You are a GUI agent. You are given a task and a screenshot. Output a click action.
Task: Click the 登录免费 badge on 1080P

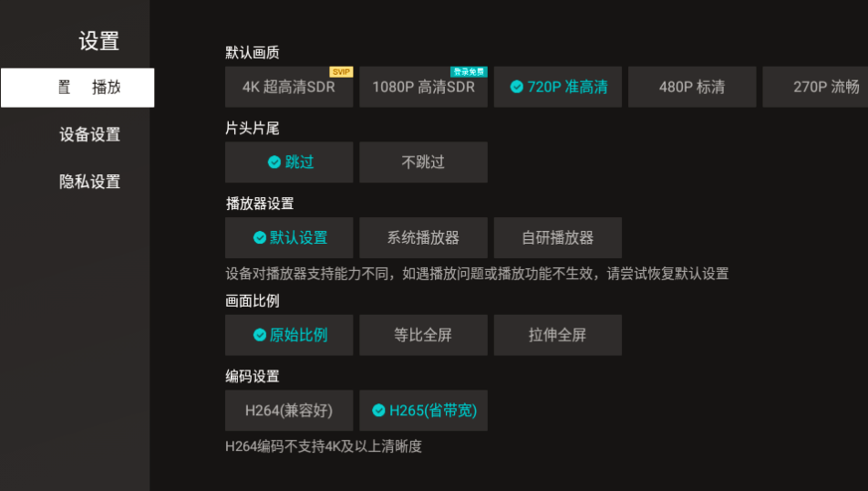click(469, 72)
